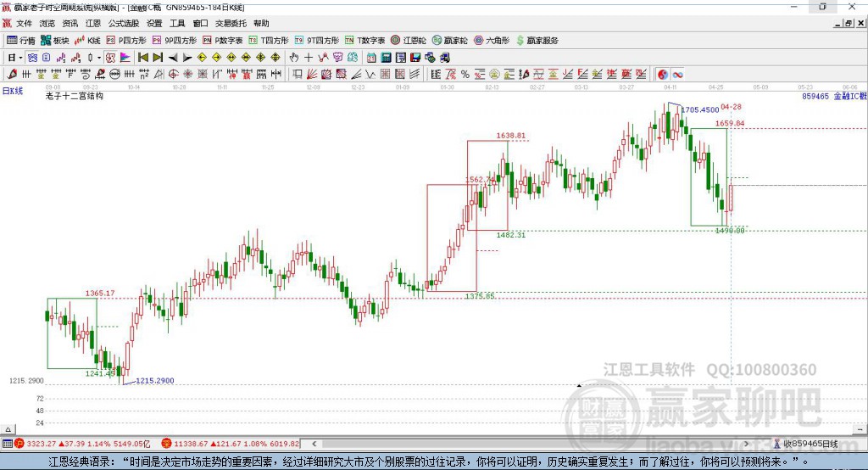868x470 pixels.
Task: Click the status bar grid icon
Action: point(7,444)
